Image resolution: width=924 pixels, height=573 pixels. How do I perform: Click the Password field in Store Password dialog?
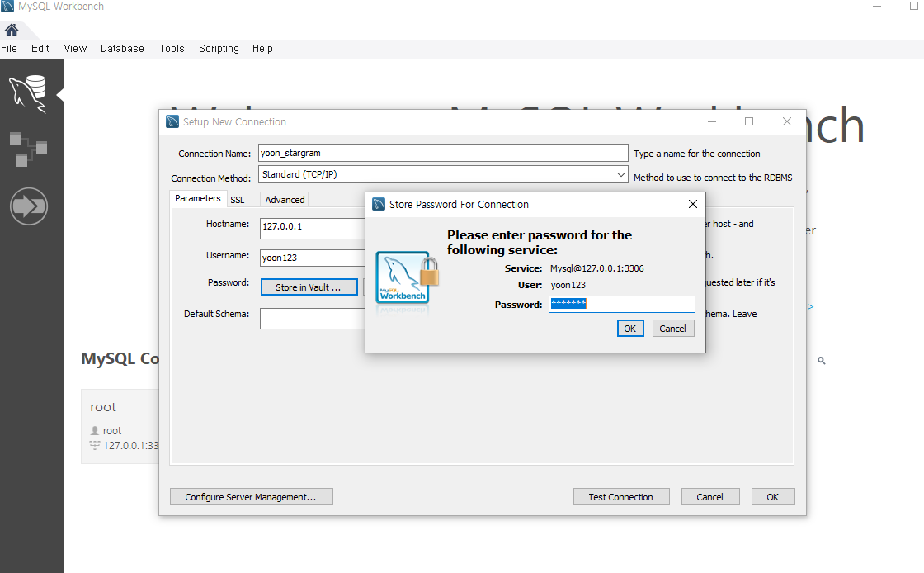coord(622,304)
